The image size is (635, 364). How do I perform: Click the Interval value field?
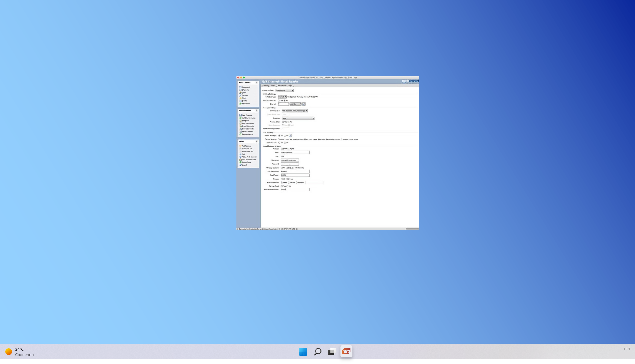(x=283, y=104)
